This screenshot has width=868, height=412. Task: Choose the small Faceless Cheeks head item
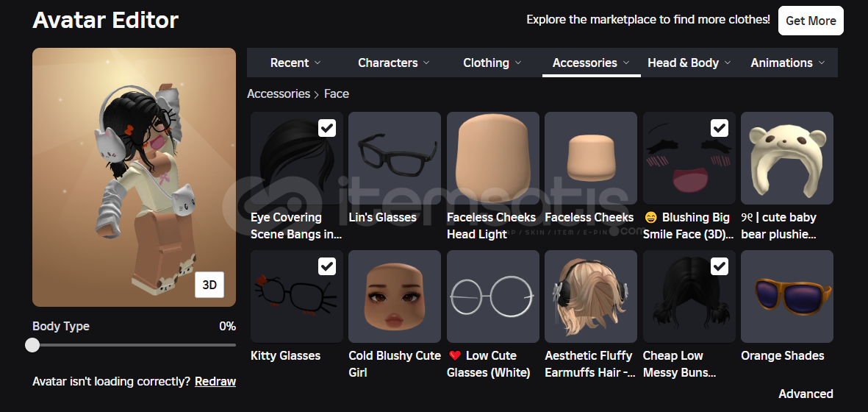(591, 158)
